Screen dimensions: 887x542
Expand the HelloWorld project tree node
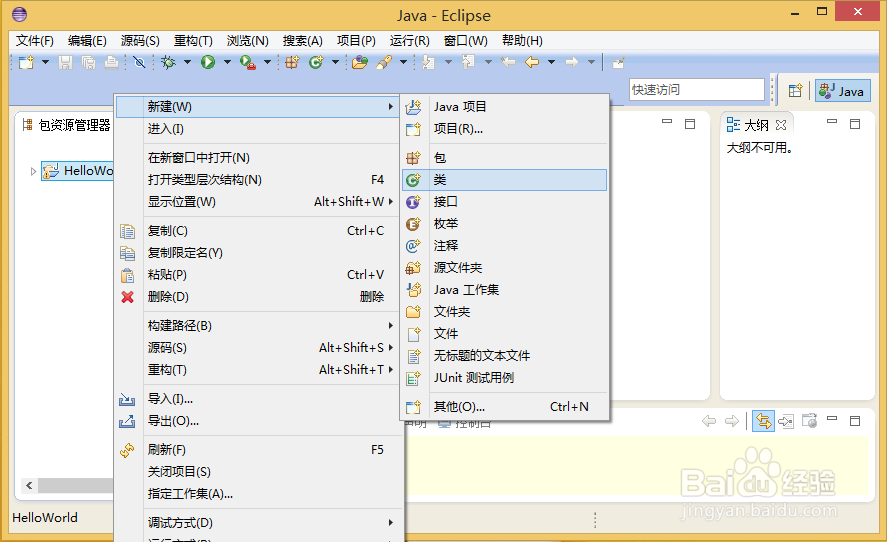pos(33,171)
